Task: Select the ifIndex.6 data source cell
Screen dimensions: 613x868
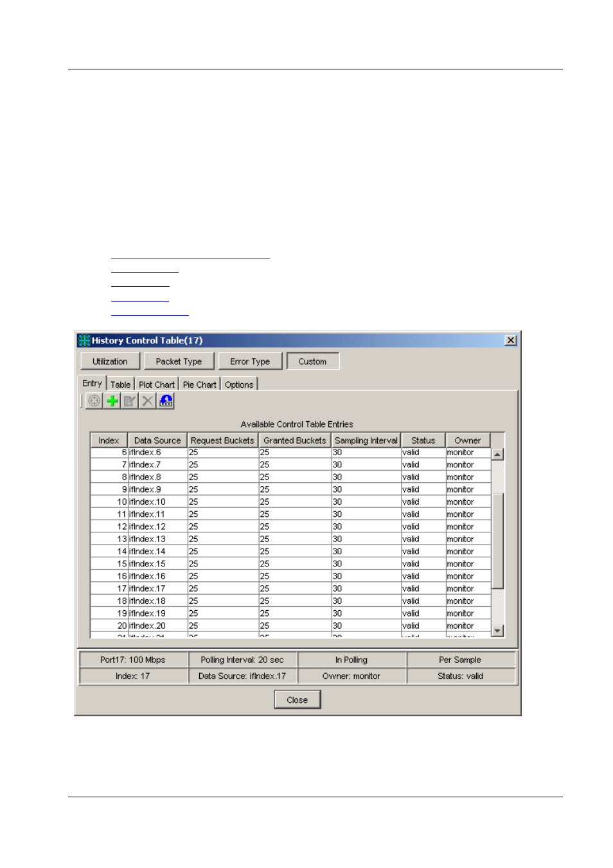Action: pos(157,453)
